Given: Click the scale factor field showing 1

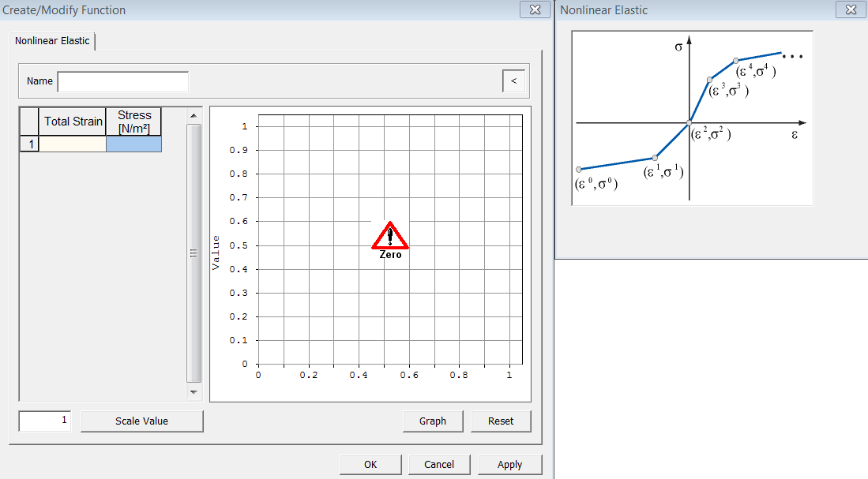Looking at the screenshot, I should [x=44, y=421].
